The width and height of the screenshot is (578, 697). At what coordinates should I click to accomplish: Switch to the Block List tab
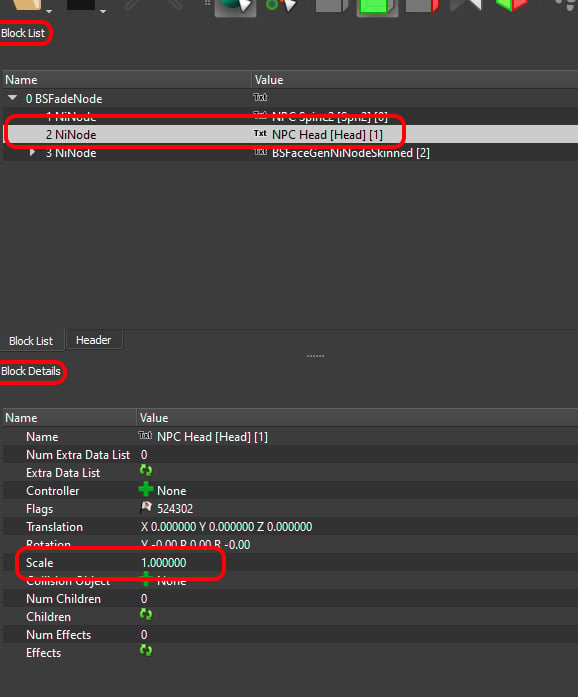click(31, 341)
